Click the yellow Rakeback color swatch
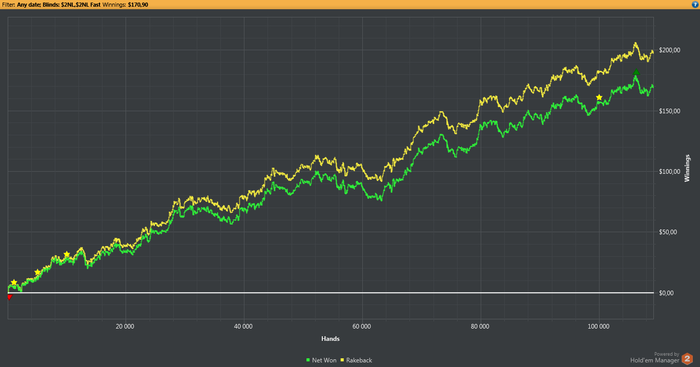 (x=342, y=360)
